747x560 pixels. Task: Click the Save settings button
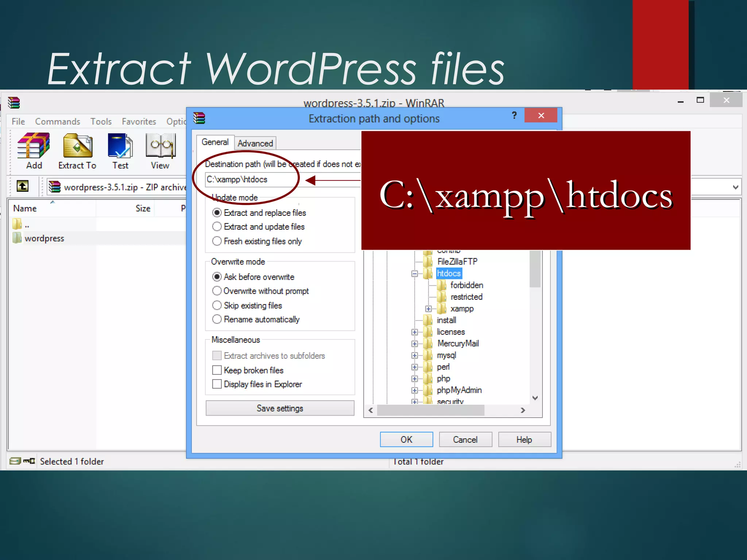pyautogui.click(x=280, y=408)
